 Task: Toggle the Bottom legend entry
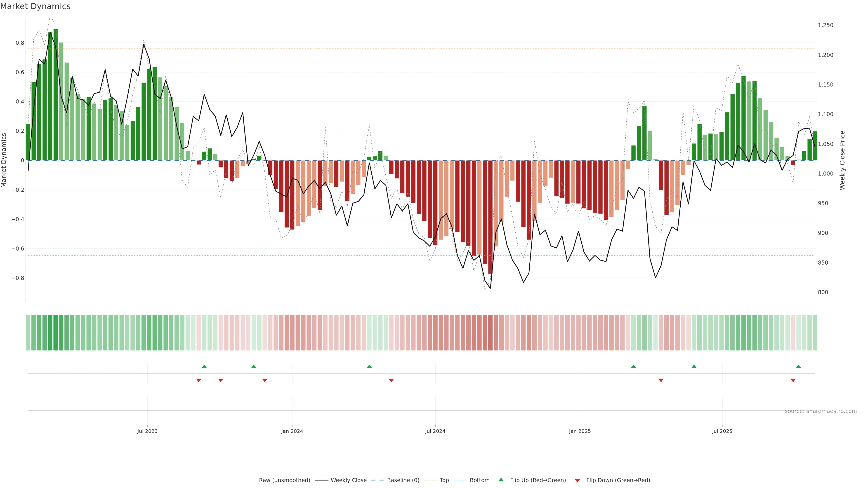point(479,480)
